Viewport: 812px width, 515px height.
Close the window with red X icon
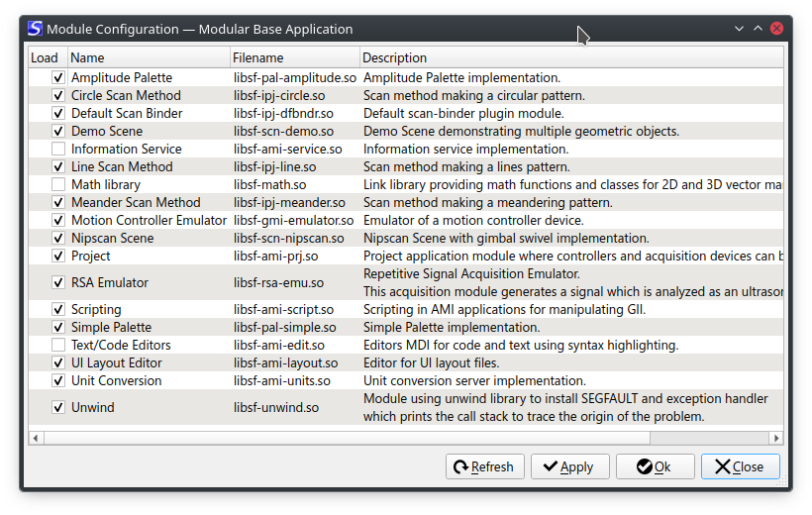(x=776, y=29)
